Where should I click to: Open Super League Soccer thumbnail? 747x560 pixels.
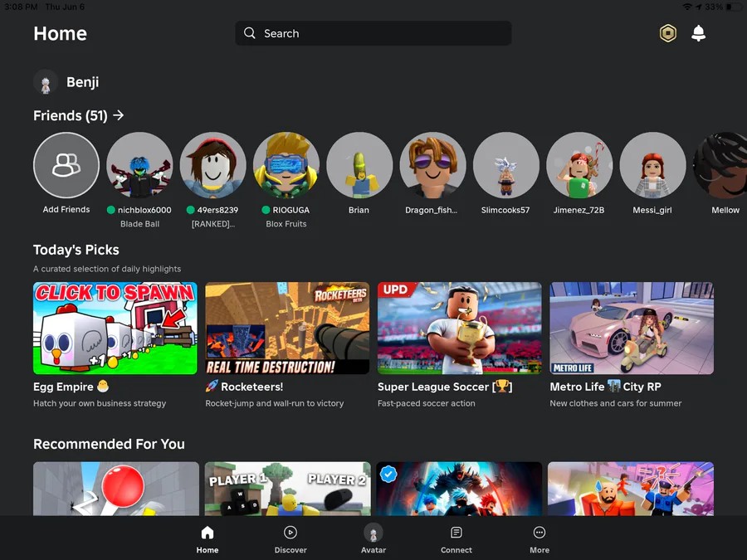[460, 328]
